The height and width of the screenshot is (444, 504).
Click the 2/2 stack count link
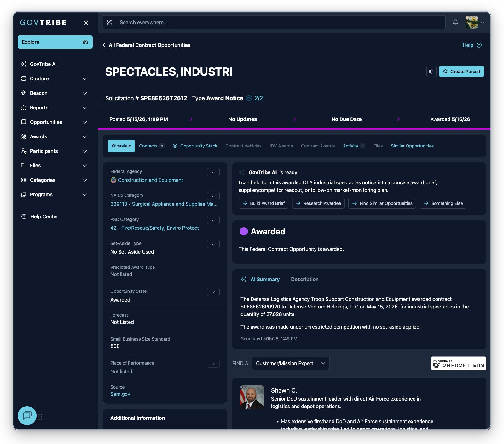259,98
